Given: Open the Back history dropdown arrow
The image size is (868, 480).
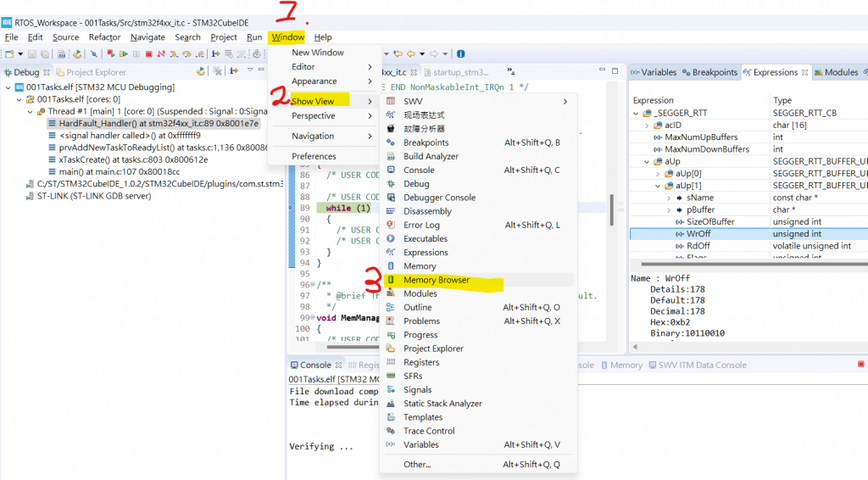Looking at the screenshot, I should point(422,54).
